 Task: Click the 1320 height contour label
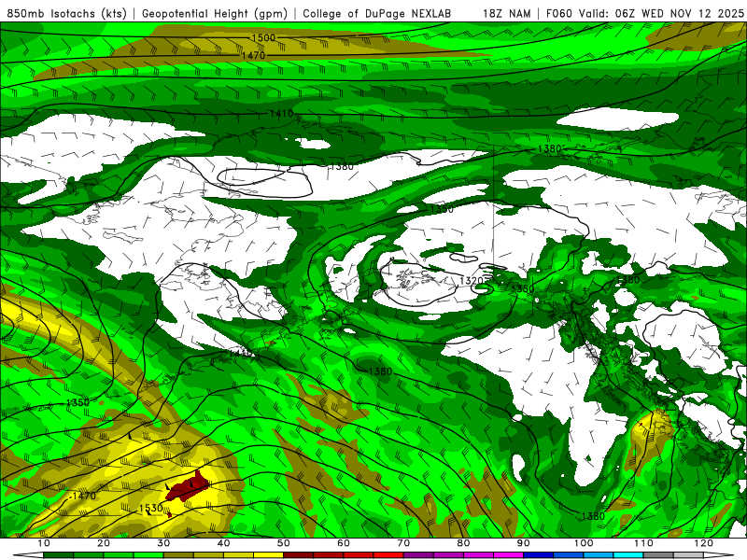pos(472,281)
